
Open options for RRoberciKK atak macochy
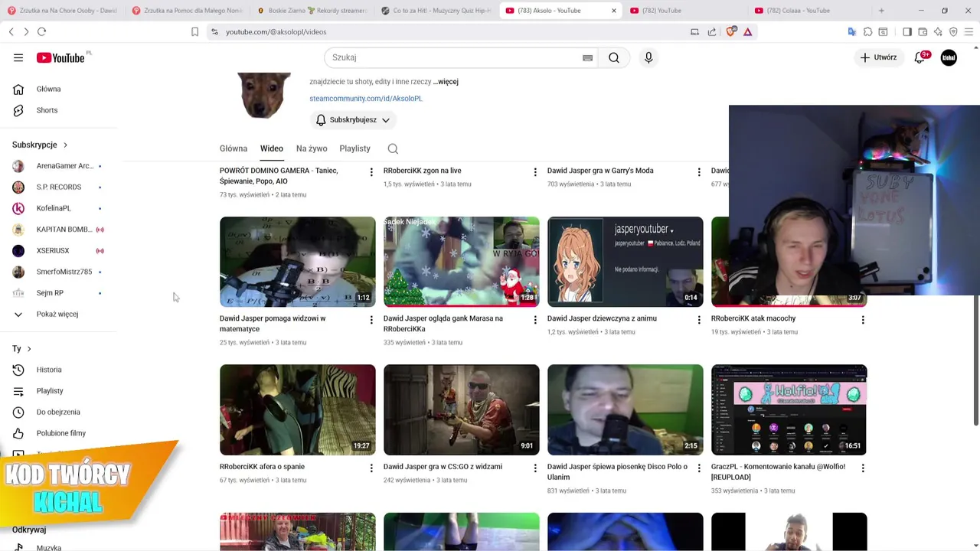863,320
